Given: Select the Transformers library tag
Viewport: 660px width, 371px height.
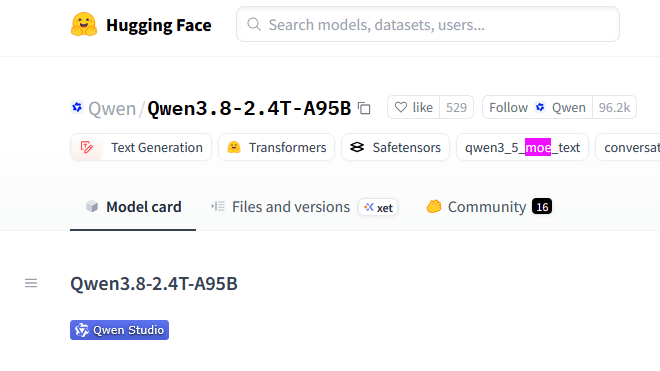Looking at the screenshot, I should point(277,147).
